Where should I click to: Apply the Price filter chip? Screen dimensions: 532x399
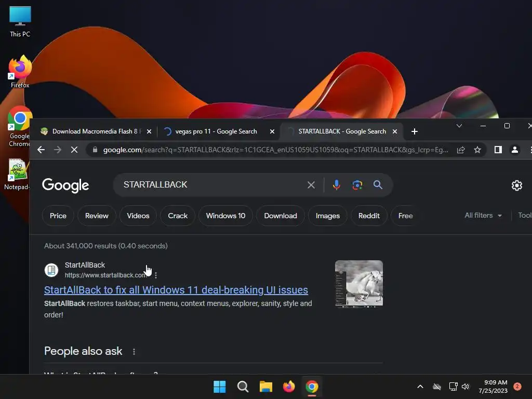[58, 216]
